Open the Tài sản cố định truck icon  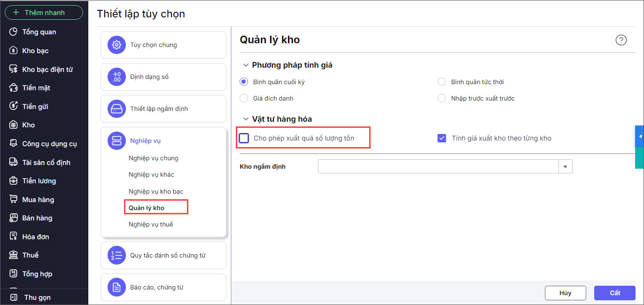(14, 162)
